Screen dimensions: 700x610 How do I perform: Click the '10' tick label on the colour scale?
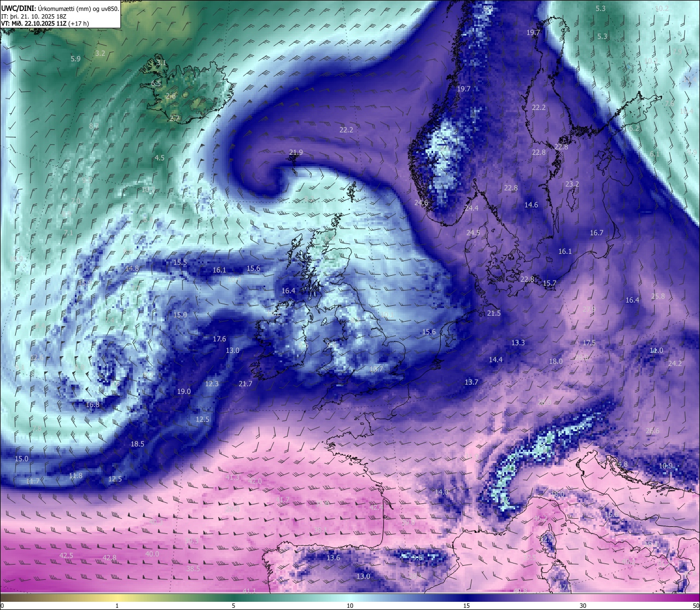350,606
